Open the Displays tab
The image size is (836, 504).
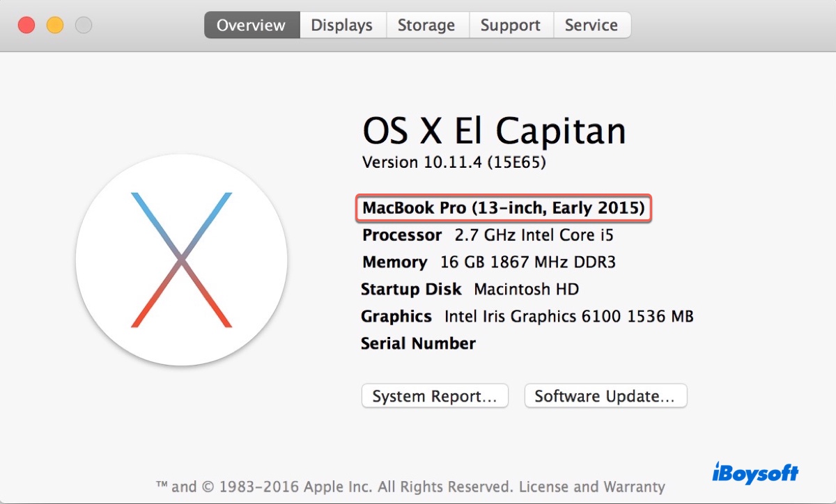pos(342,25)
